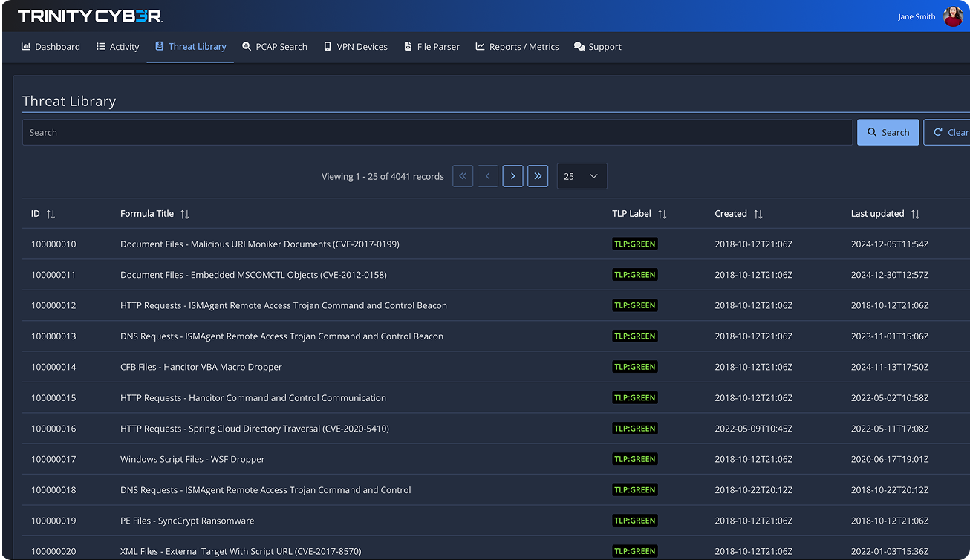The height and width of the screenshot is (560, 970).
Task: Click Last updated 2024-12-05T11:54Z
Action: coord(890,244)
